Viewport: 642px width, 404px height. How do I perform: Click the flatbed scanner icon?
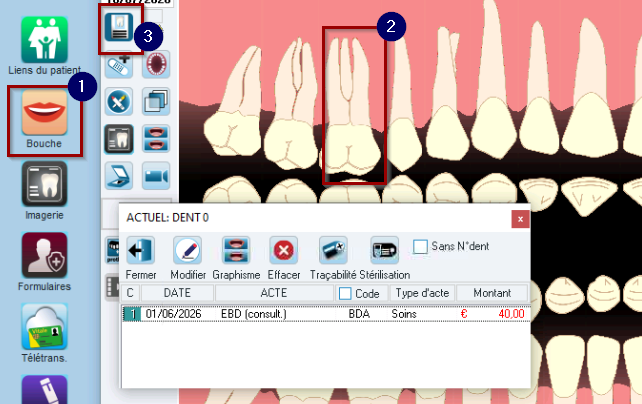pos(119,176)
